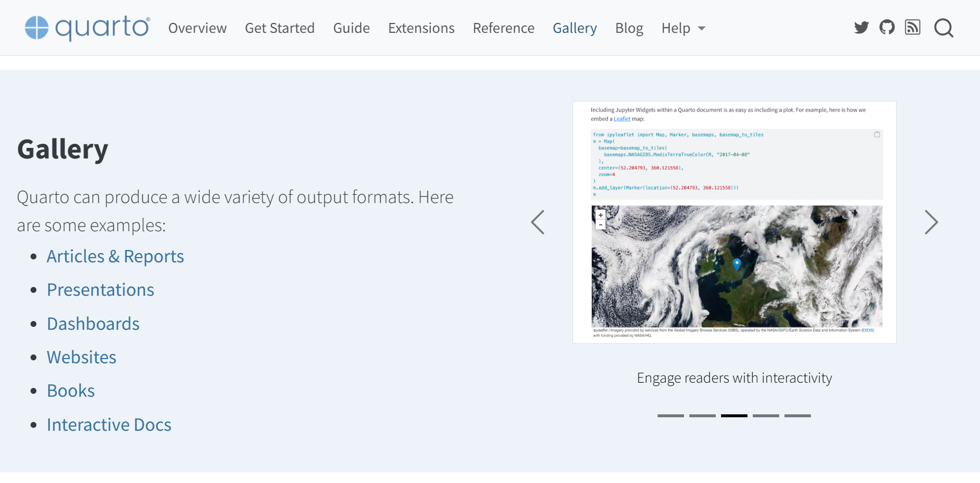Image resolution: width=980 pixels, height=483 pixels.
Task: Click the Dashboards gallery link
Action: coord(93,324)
